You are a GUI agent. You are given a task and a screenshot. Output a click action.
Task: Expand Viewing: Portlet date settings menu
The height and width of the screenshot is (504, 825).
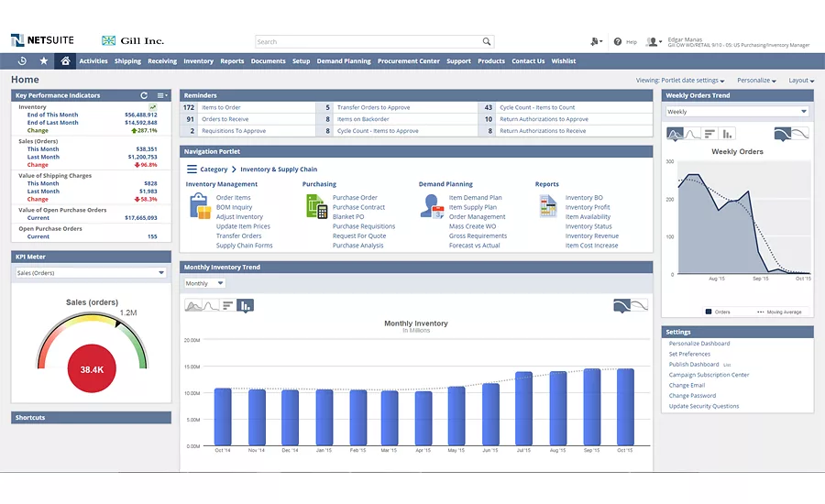[x=680, y=81]
